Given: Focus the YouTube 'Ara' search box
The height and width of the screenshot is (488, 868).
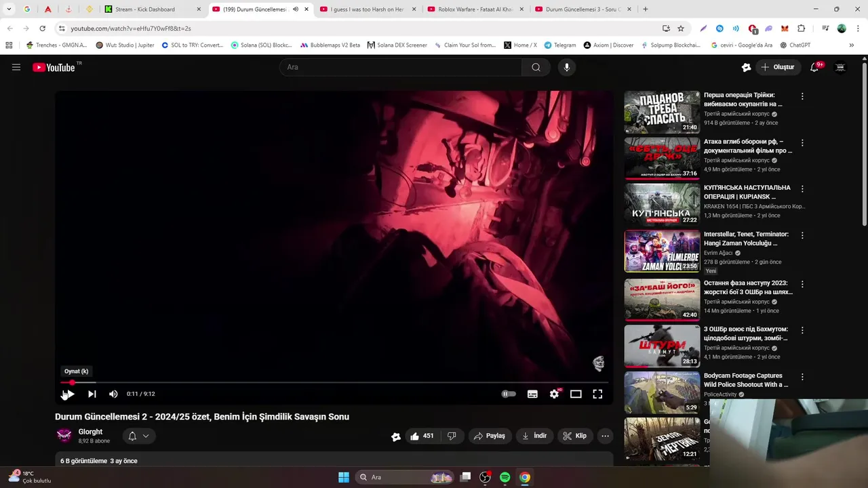Looking at the screenshot, I should [x=400, y=67].
